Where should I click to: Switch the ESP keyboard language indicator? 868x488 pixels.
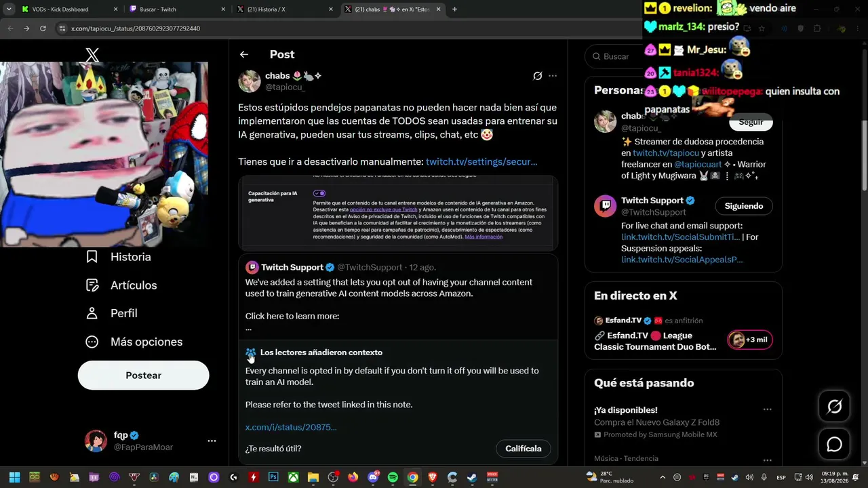781,477
